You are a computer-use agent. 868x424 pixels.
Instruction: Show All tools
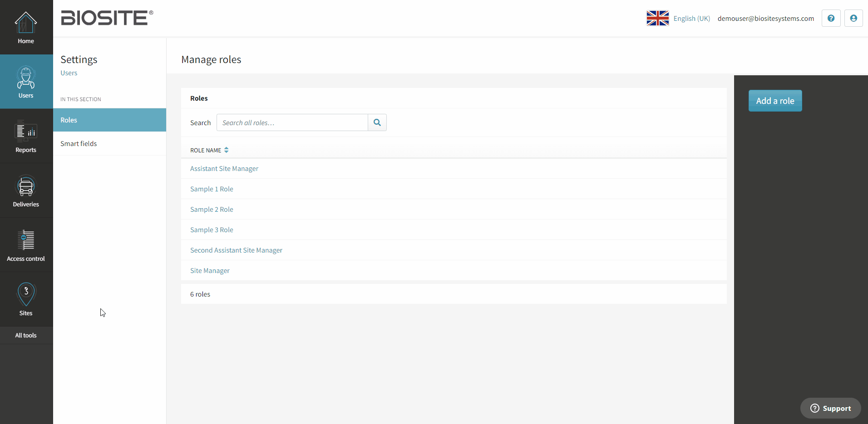click(x=26, y=336)
